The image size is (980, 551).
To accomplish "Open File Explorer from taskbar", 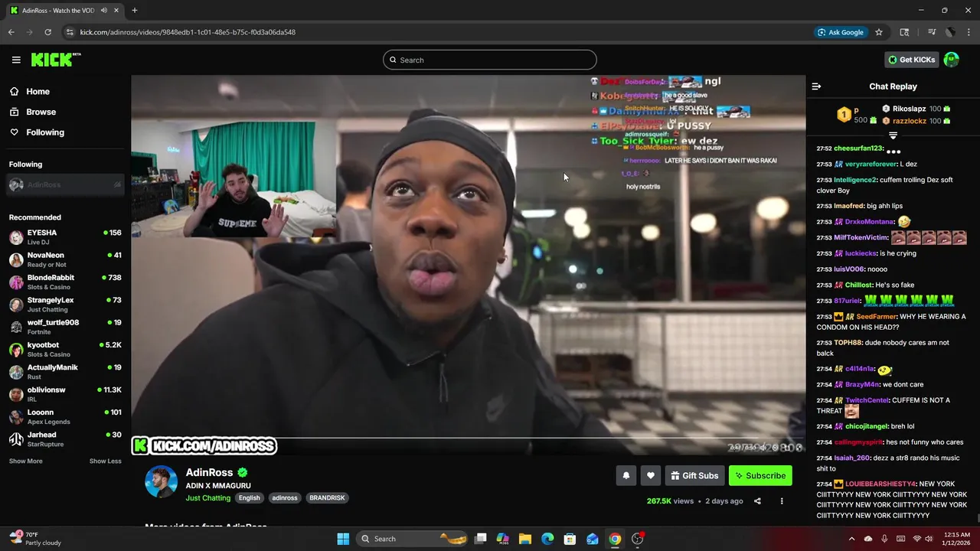I will point(525,539).
